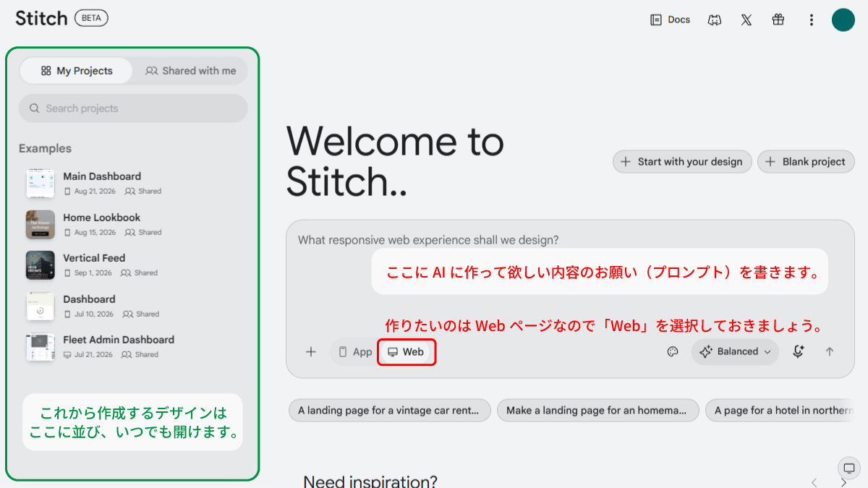Click the Main Dashboard thumbnail
The height and width of the screenshot is (488, 868).
point(41,184)
